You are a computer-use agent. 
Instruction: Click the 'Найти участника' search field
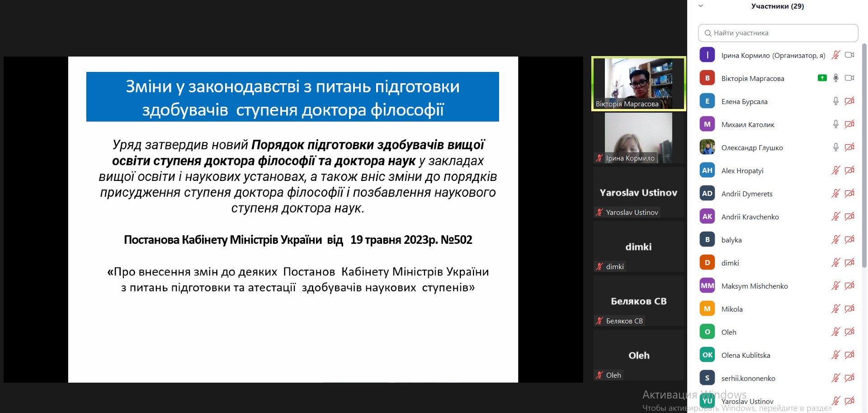point(778,33)
